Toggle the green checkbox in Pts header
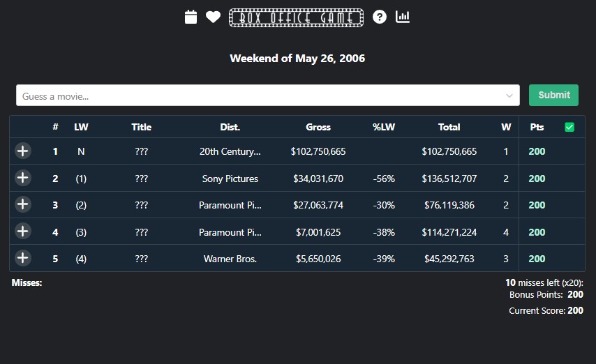The height and width of the screenshot is (364, 596). (x=569, y=127)
